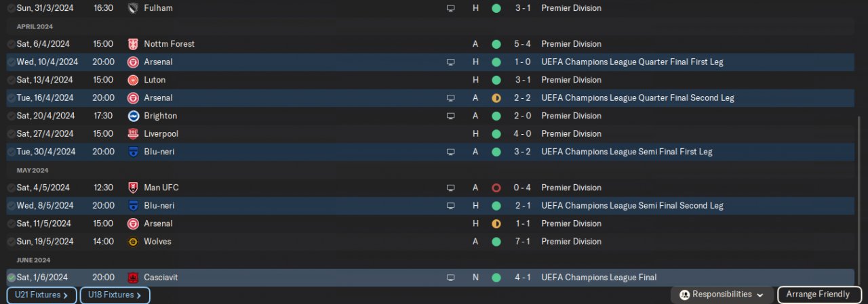Toggle the check mark beside Sat, 6/4/2024 fixture
The image size is (868, 304).
coord(11,44)
